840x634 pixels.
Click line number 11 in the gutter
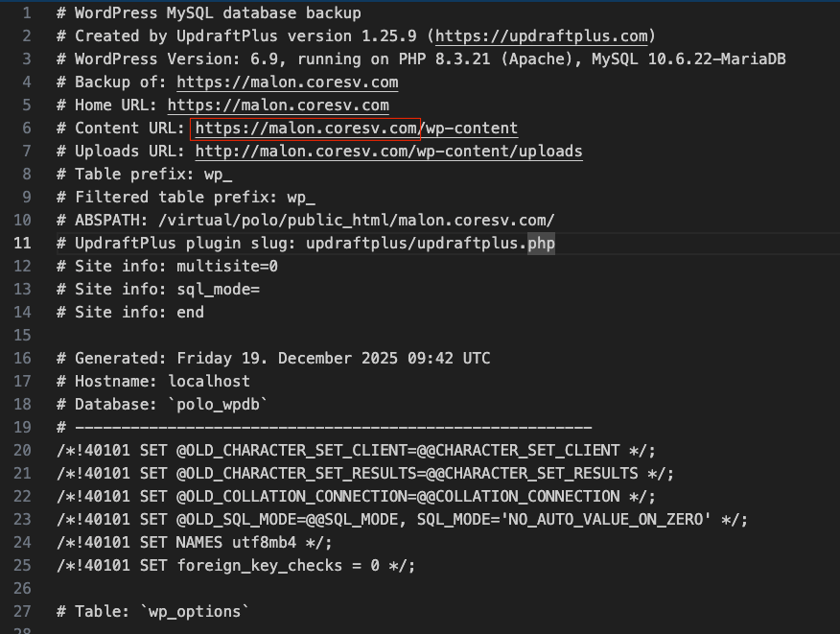tap(23, 244)
